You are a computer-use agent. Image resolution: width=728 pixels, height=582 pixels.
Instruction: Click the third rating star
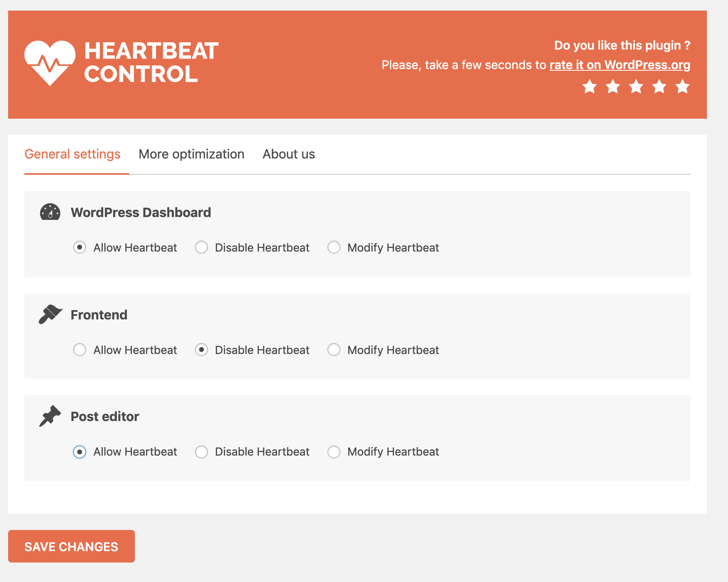click(636, 87)
